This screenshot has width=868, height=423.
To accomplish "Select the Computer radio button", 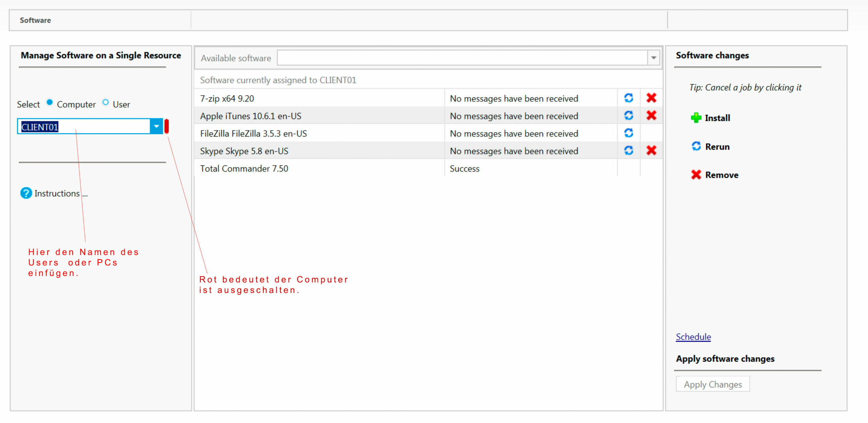I will click(x=50, y=102).
